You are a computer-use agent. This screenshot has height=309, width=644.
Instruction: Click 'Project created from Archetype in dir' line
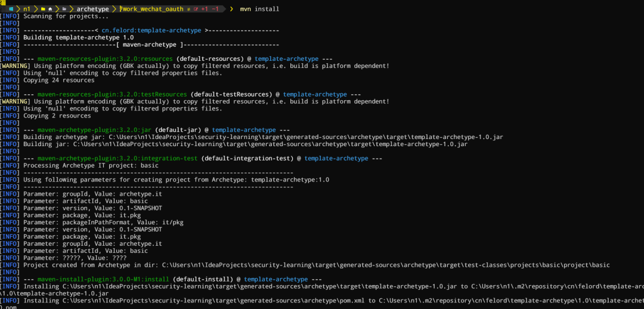(316, 265)
